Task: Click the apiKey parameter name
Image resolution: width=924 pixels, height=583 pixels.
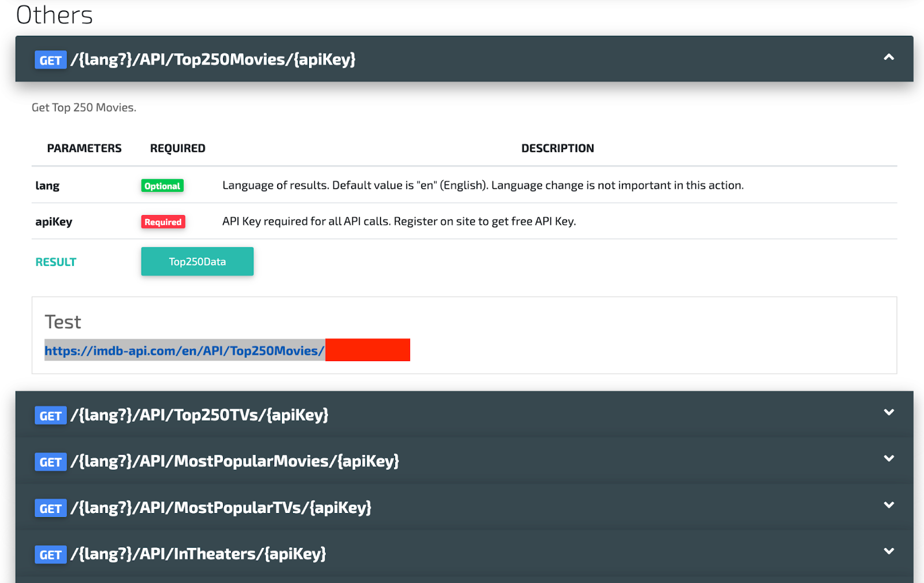Action: click(54, 222)
